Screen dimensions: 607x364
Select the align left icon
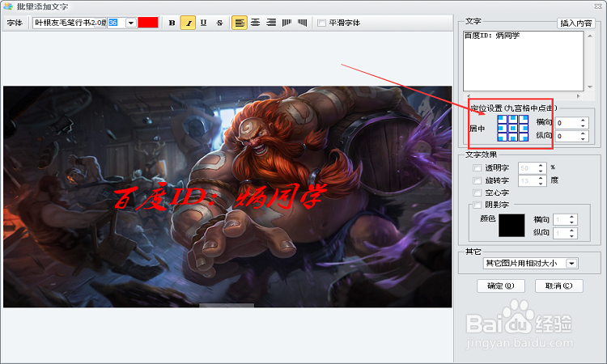point(240,23)
